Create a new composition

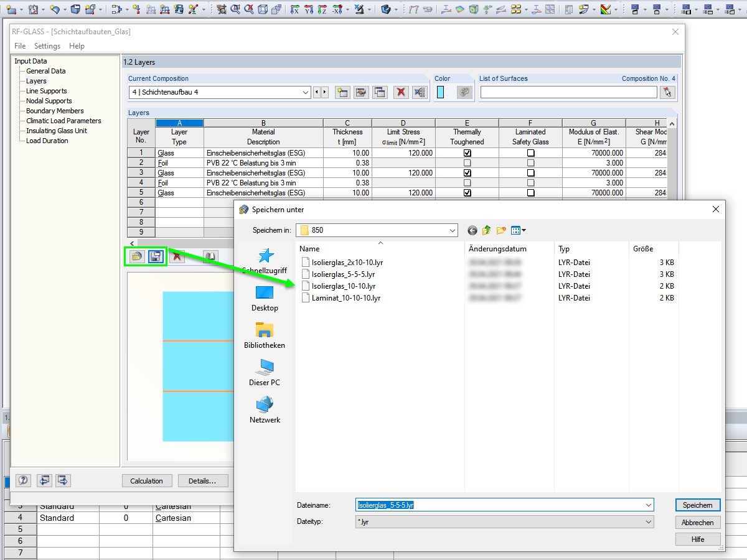(x=342, y=92)
